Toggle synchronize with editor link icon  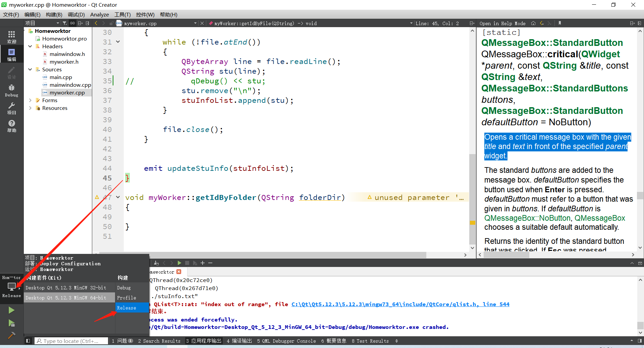coord(72,23)
